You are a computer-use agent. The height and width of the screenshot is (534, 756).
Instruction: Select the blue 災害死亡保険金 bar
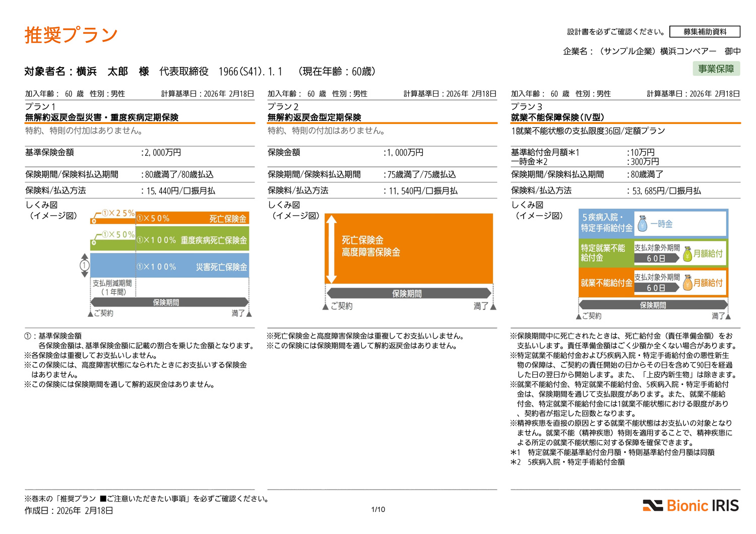(193, 266)
